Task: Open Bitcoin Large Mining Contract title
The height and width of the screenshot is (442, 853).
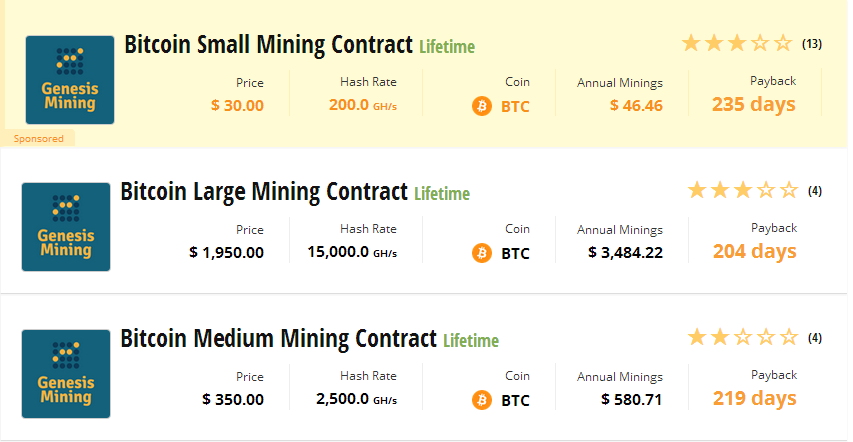Action: click(x=264, y=192)
